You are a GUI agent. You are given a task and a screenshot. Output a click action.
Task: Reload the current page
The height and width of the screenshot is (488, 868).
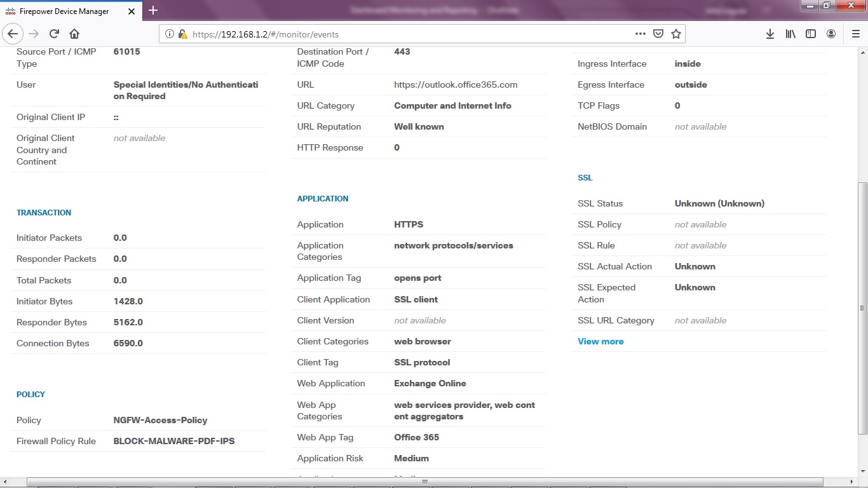pos(53,34)
